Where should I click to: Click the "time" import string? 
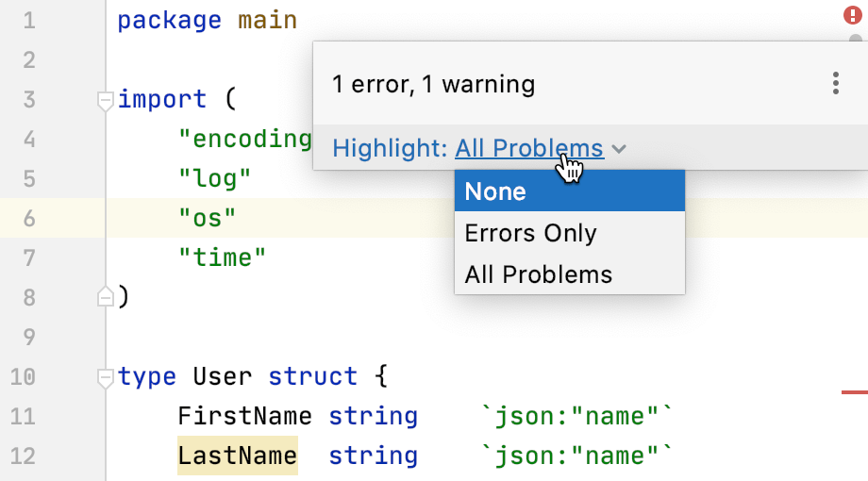[222, 257]
